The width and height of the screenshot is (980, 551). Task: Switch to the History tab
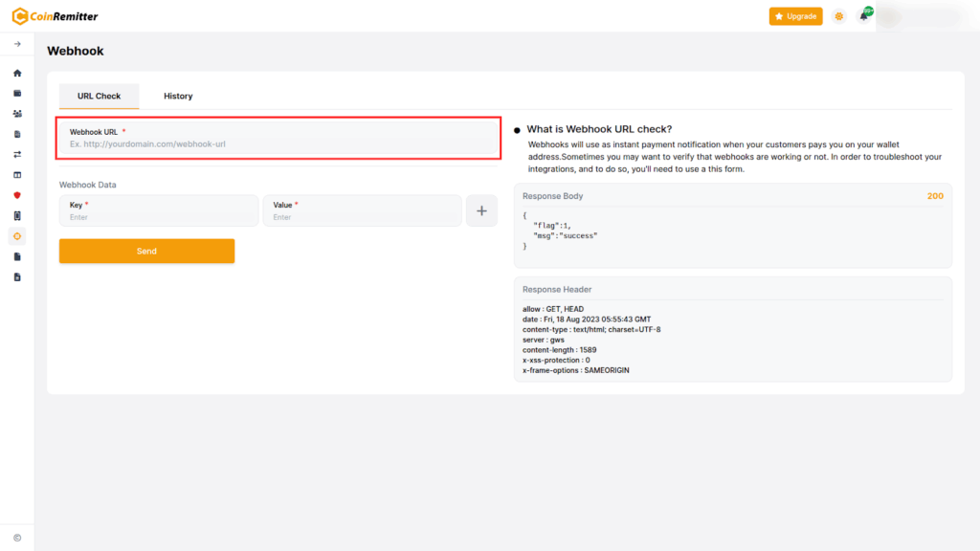(178, 97)
